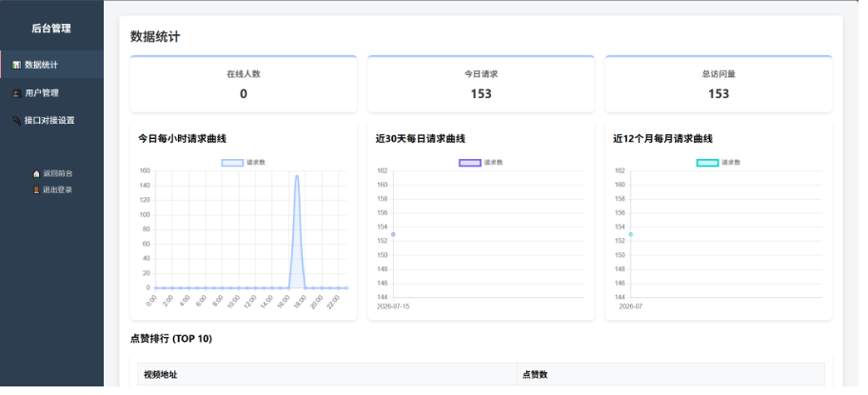Open the 数据统计 sidebar menu item
The image size is (868, 395).
point(51,65)
